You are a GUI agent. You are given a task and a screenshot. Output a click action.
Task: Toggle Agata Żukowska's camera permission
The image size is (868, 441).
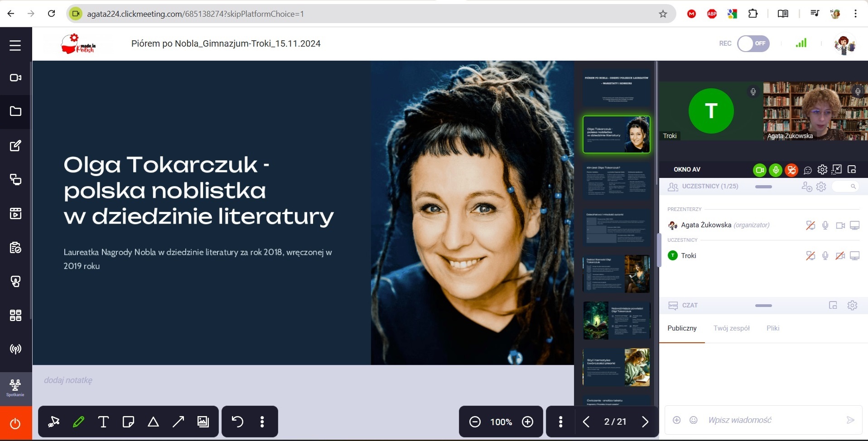point(840,225)
